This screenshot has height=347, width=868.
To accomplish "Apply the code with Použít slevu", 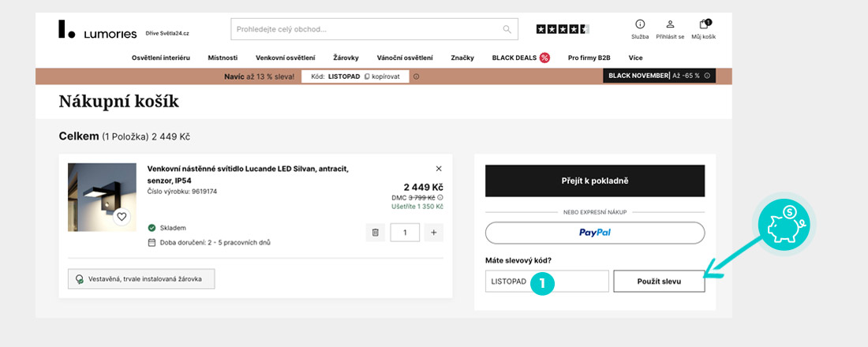I will [x=659, y=282].
